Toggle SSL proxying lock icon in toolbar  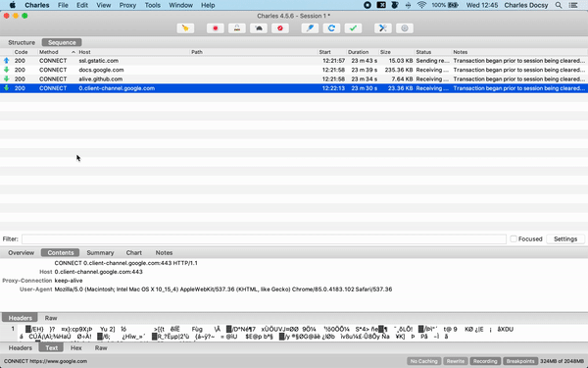click(237, 28)
